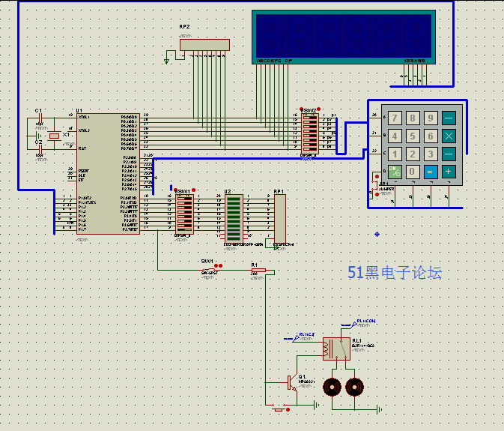Screen dimensions: 504x431
Task: Click the ground symbol right of the motors
Action: (x=379, y=410)
